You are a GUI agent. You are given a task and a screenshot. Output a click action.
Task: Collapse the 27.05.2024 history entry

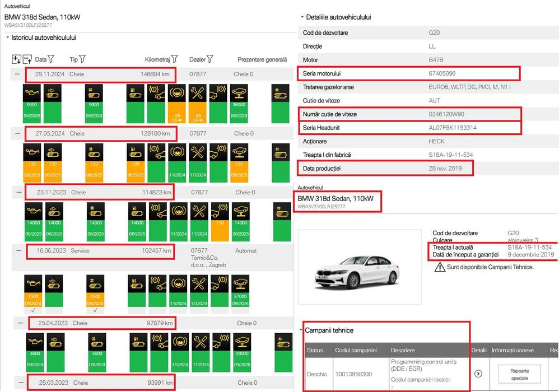coord(18,133)
